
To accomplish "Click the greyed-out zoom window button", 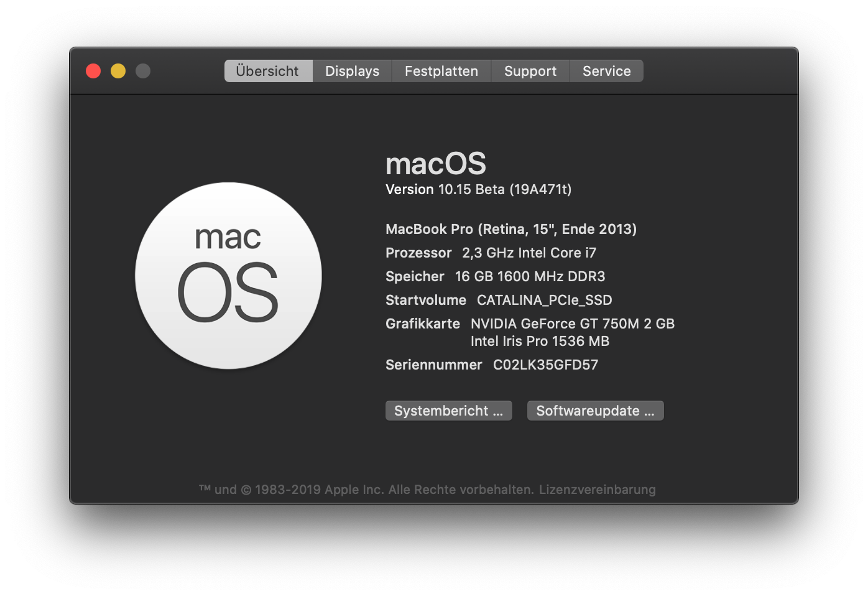I will (x=143, y=71).
